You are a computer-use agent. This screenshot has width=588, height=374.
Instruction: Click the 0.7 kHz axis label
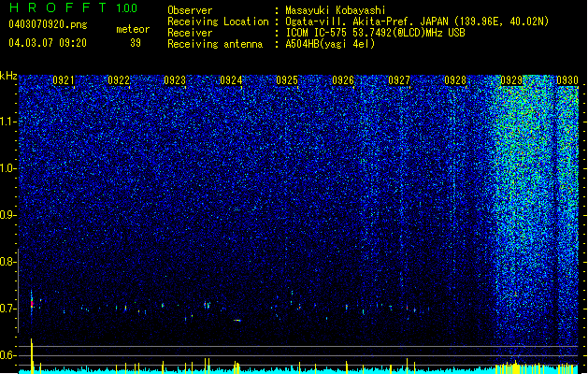(7, 309)
